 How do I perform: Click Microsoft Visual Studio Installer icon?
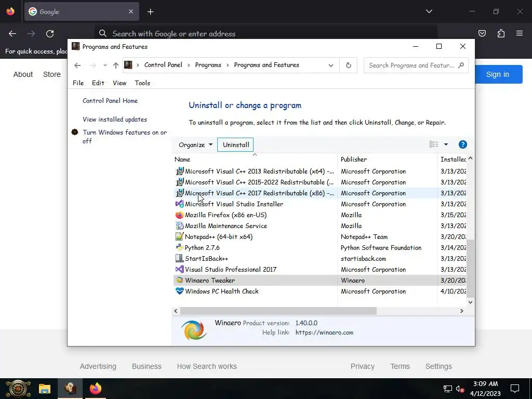179,204
